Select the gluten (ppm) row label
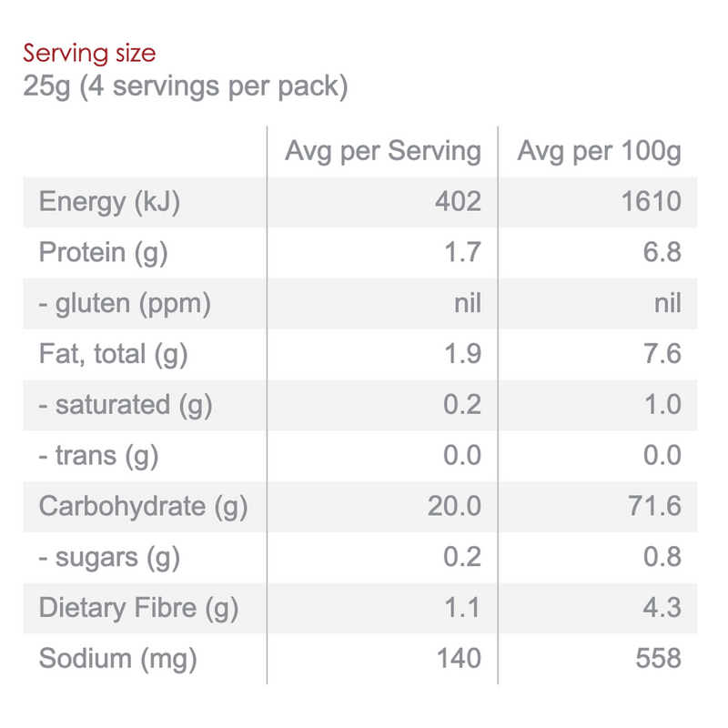728x728 pixels. (125, 304)
